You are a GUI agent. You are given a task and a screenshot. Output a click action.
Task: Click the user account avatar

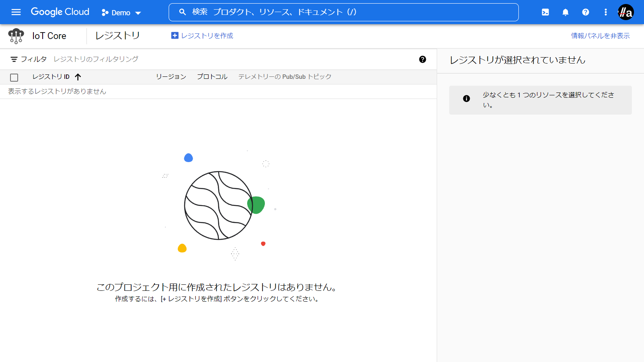[625, 12]
